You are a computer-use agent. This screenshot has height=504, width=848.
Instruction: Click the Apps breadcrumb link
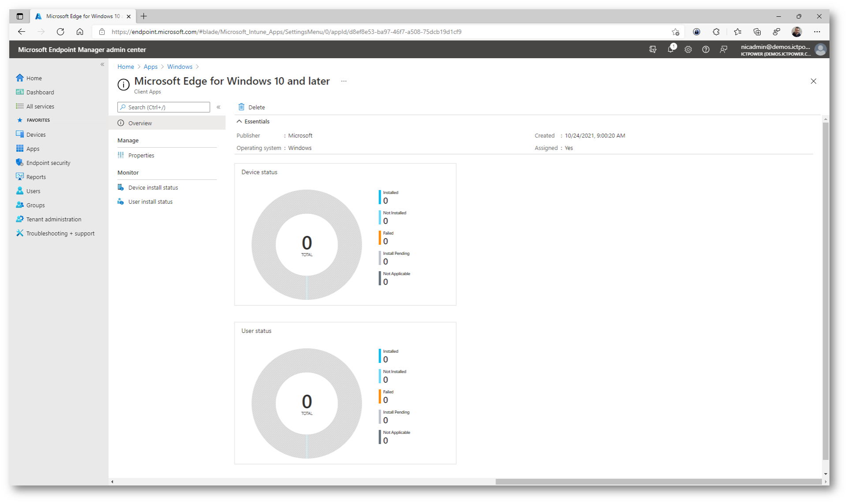click(150, 67)
